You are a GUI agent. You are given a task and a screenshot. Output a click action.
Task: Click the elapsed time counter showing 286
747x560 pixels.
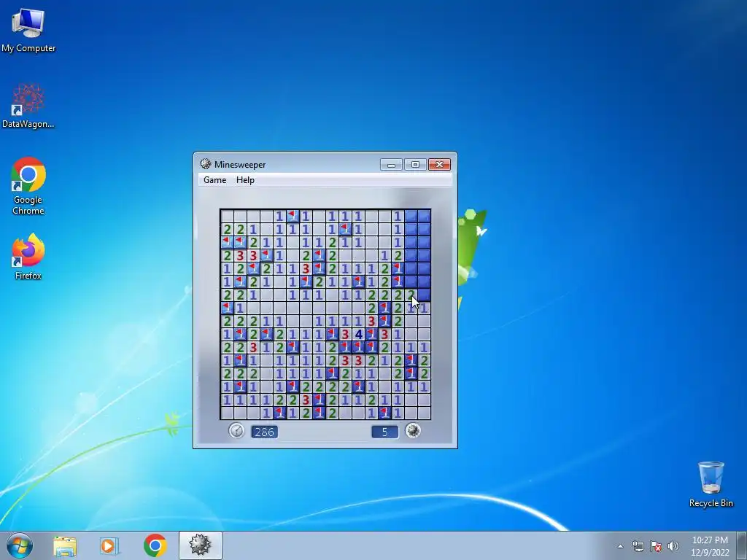coord(264,432)
